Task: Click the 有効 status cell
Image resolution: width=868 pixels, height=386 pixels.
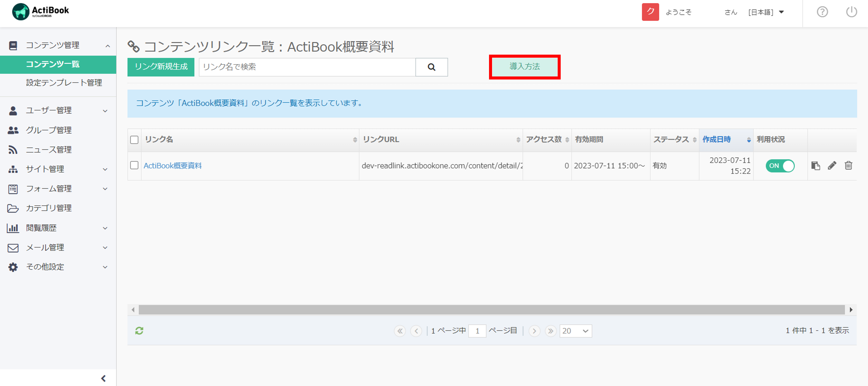Action: [x=674, y=166]
